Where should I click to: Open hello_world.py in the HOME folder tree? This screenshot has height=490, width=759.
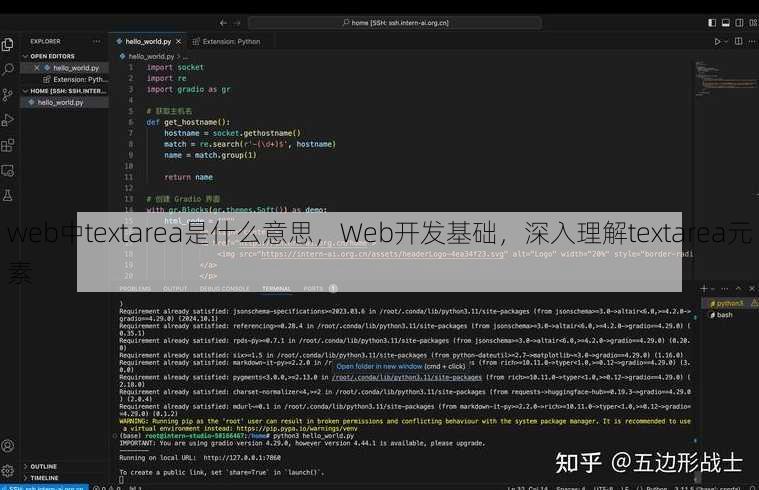[x=61, y=103]
